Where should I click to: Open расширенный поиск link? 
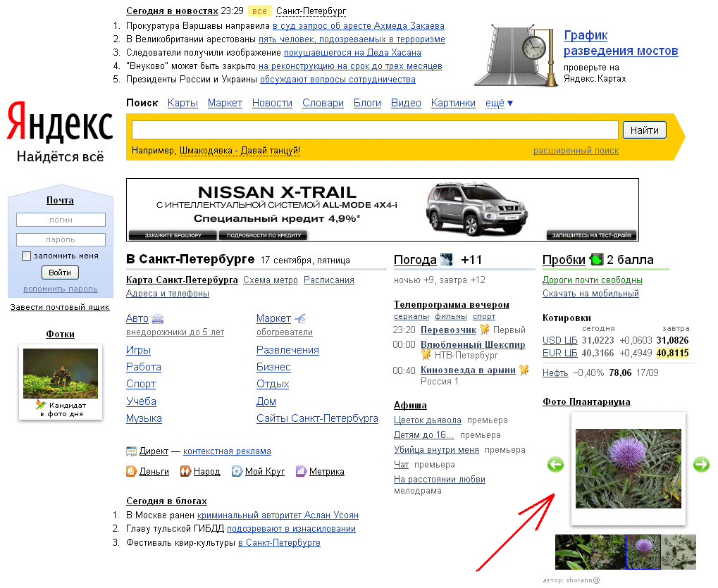[x=576, y=151]
